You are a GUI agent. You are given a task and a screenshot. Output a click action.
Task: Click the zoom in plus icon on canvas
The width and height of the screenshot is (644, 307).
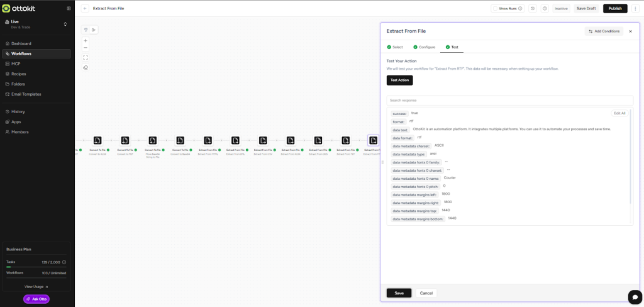point(86,41)
